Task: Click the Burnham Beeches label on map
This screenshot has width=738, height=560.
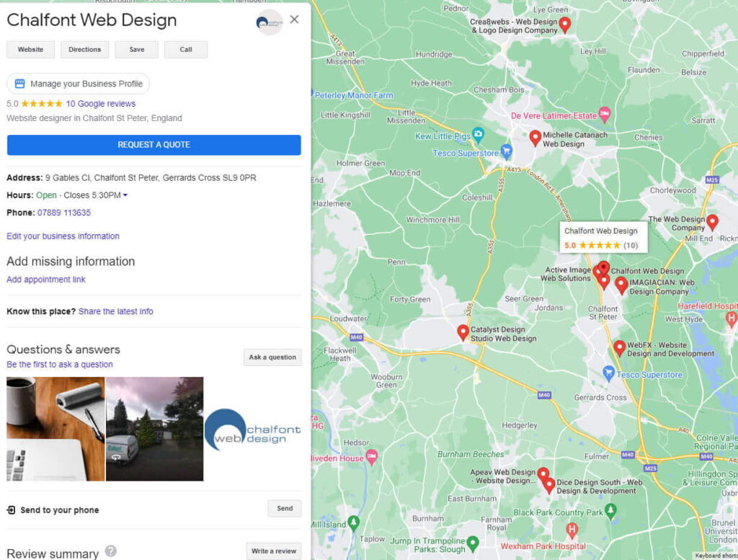Action: [x=471, y=454]
